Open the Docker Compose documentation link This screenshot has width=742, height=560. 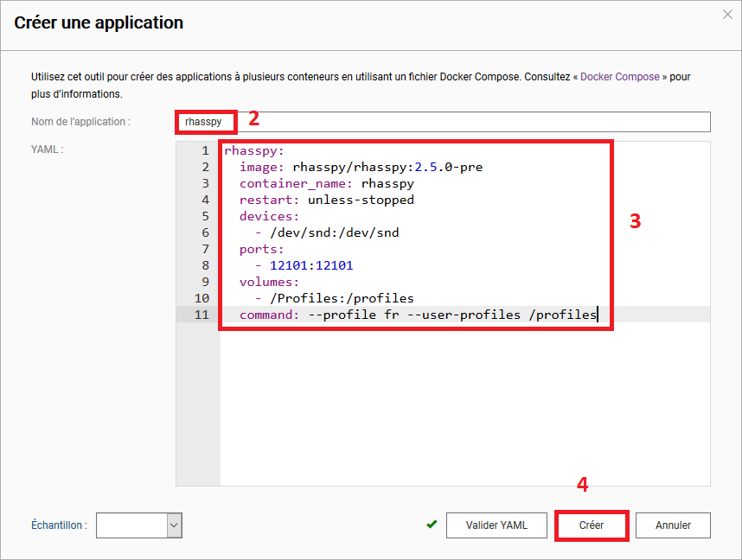(x=619, y=77)
